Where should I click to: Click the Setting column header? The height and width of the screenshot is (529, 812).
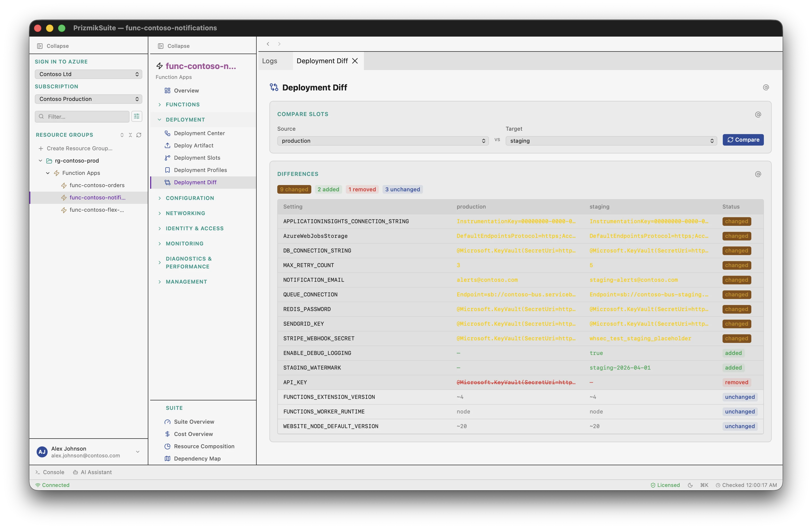tap(293, 207)
